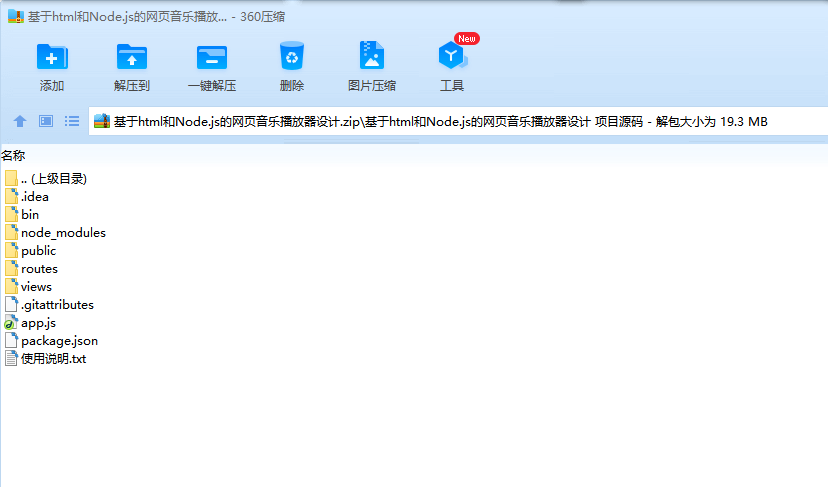This screenshot has height=487, width=828.
Task: Go up one level with the up arrow
Action: tap(20, 121)
